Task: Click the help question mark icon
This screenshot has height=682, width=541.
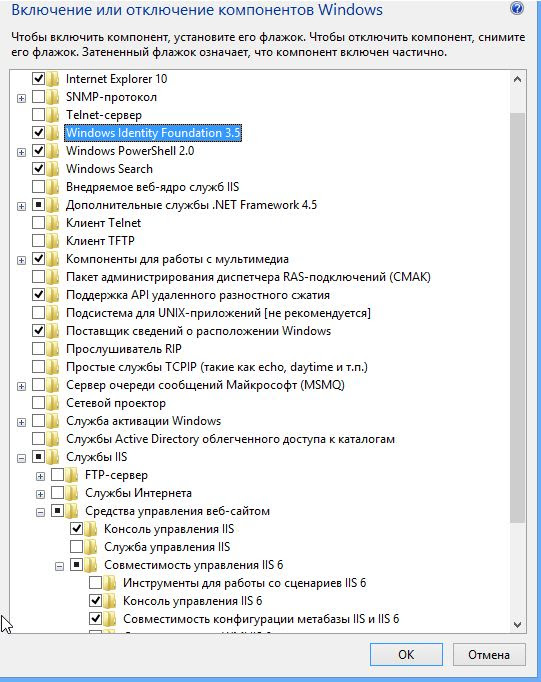Action: [x=517, y=8]
